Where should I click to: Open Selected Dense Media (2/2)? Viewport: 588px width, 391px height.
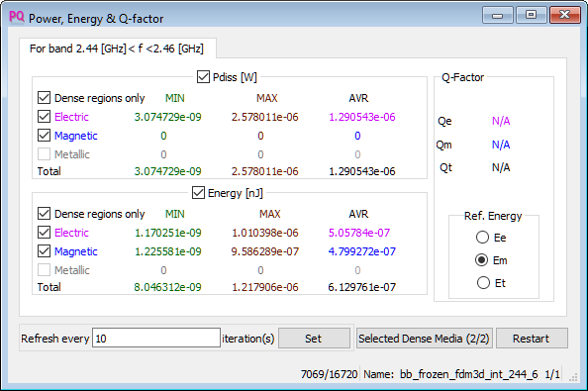click(x=424, y=339)
